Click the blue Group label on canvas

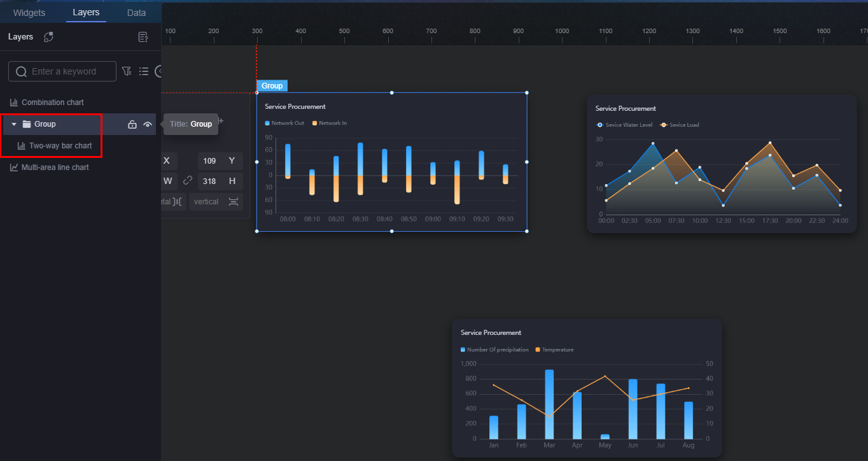272,86
